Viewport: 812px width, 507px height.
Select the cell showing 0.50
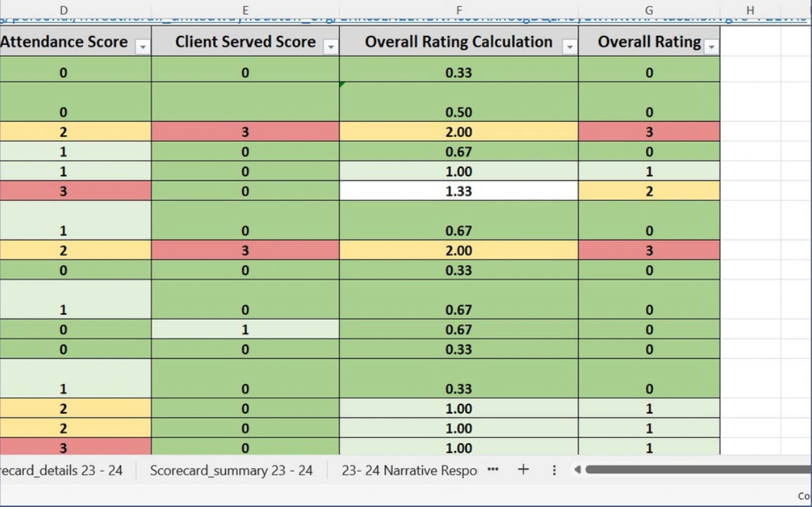(x=459, y=102)
